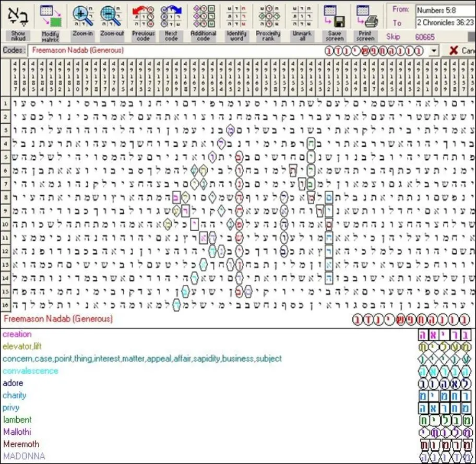The width and height of the screenshot is (476, 464).
Task: Toggle the Show nikud icon
Action: [x=18, y=16]
